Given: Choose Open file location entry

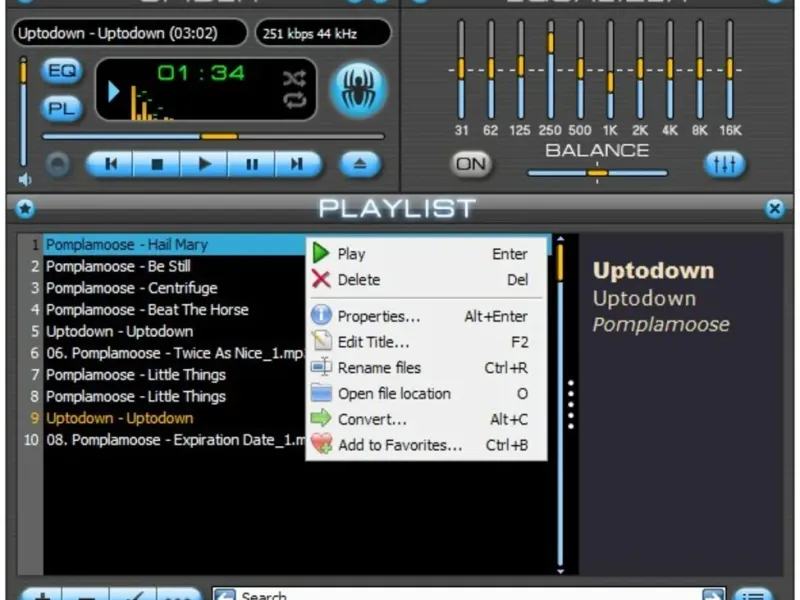Looking at the screenshot, I should pyautogui.click(x=426, y=393).
